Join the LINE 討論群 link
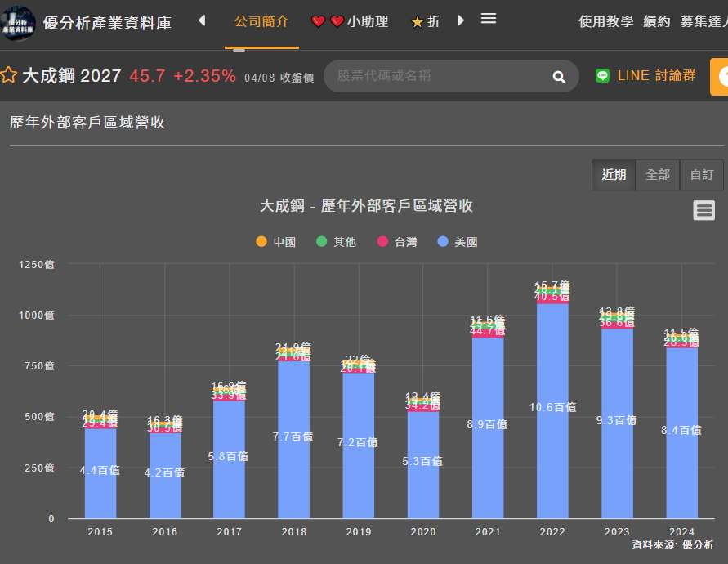 click(x=656, y=75)
